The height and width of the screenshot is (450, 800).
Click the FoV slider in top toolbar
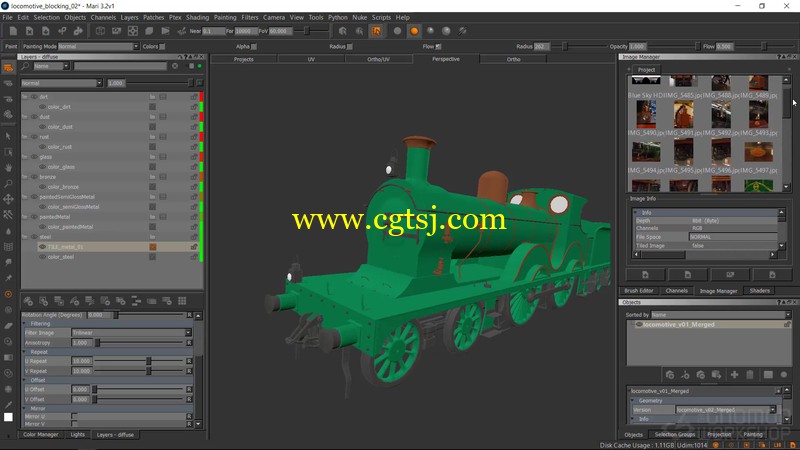click(x=307, y=31)
